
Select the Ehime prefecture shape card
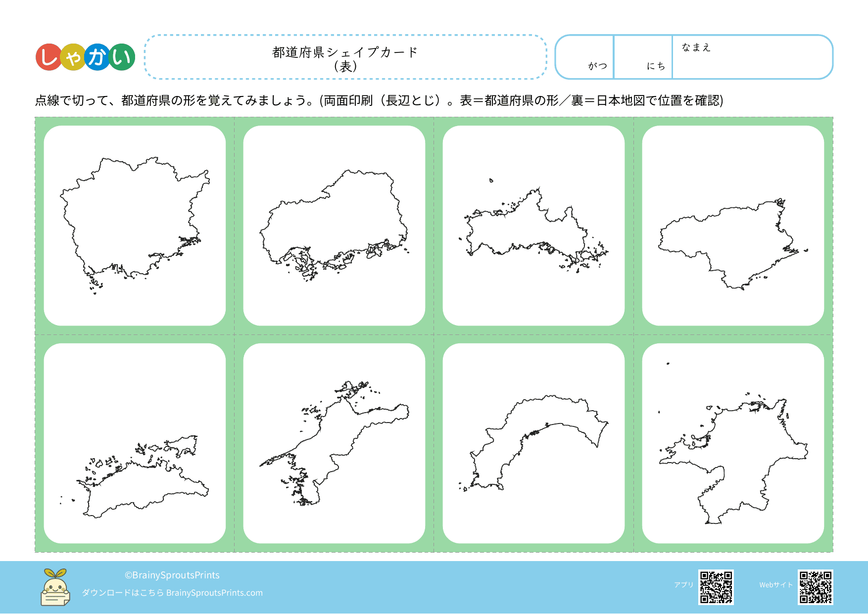point(334,443)
